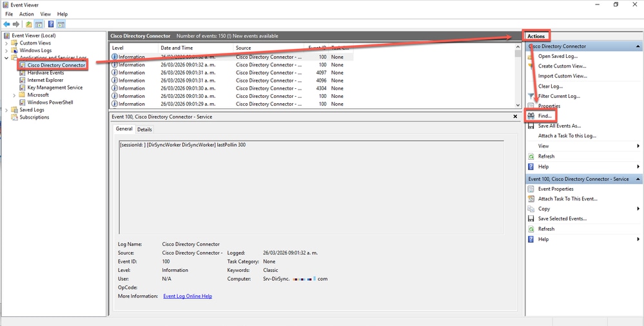Click the Copy action icon

click(531, 209)
